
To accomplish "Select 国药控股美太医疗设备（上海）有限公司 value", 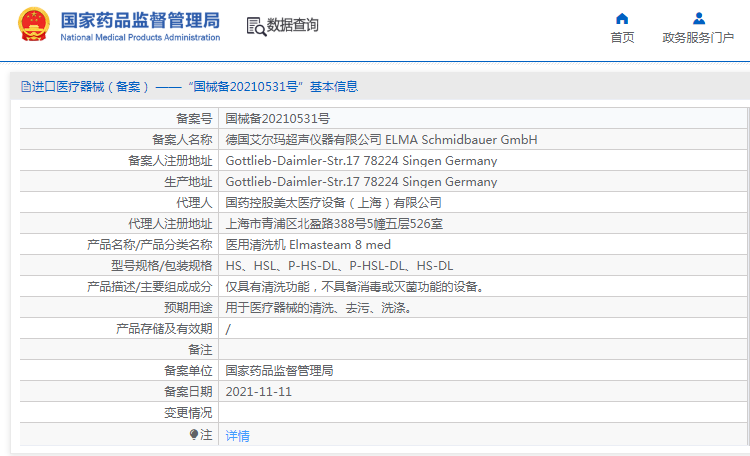I will (x=333, y=203).
